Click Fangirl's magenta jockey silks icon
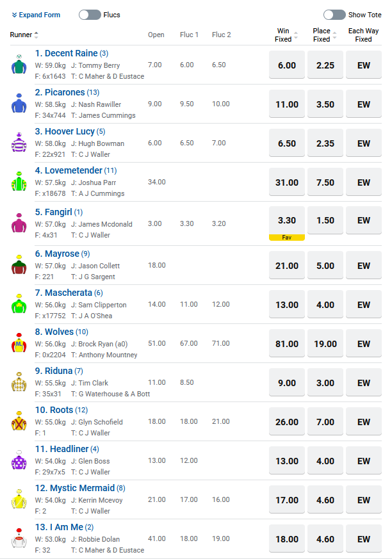 coord(19,223)
